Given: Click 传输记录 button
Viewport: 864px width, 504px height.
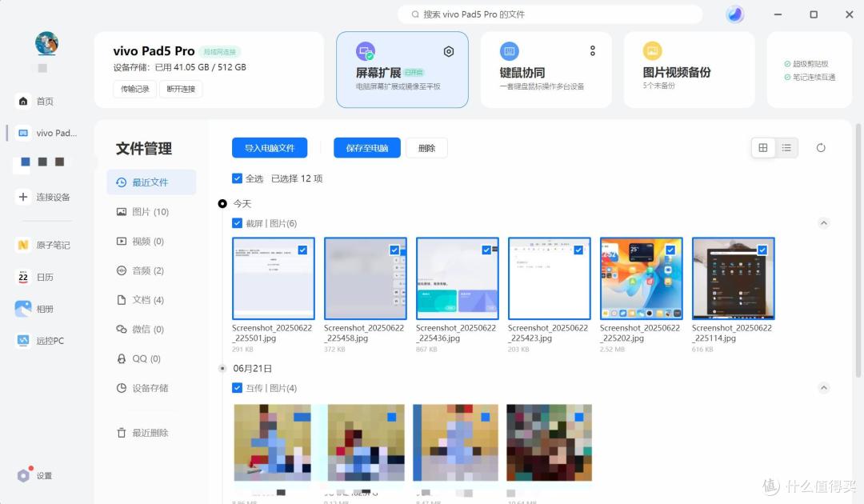Looking at the screenshot, I should coord(135,90).
